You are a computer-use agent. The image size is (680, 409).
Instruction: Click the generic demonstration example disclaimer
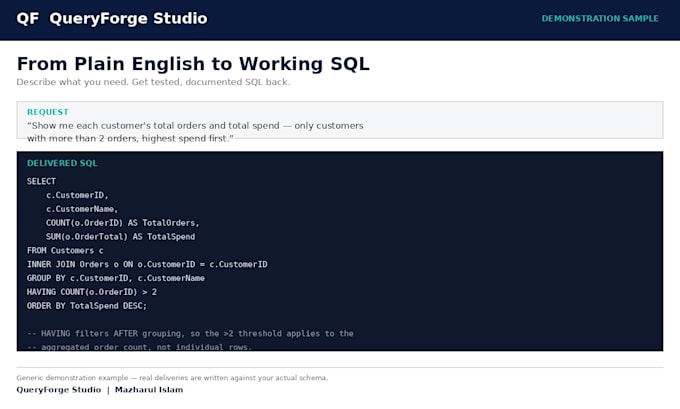[172, 378]
